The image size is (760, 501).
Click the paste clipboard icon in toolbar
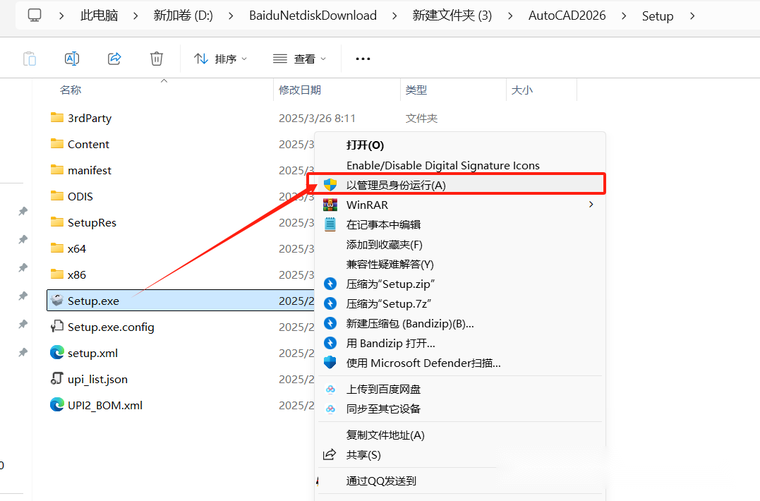click(30, 59)
